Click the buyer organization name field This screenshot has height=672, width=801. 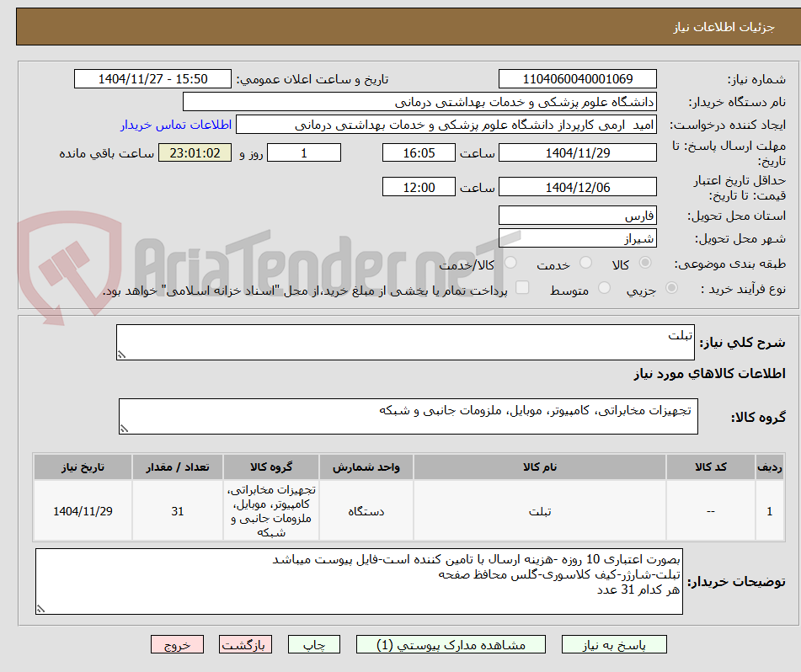(x=419, y=102)
